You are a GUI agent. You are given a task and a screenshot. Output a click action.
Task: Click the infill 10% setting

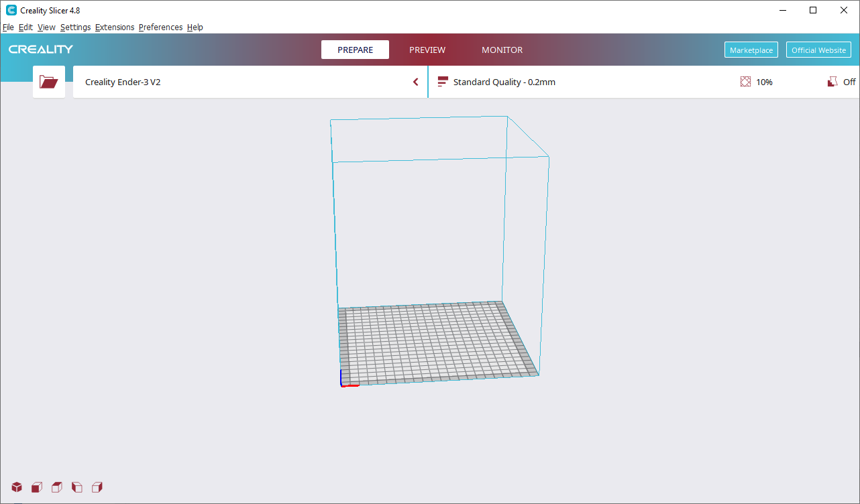pos(757,82)
